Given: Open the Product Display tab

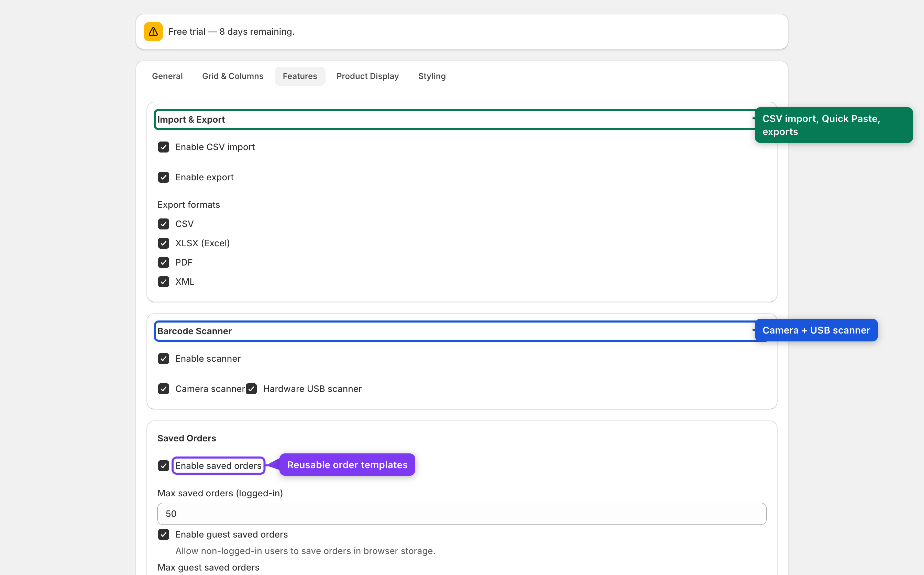Looking at the screenshot, I should pos(367,76).
